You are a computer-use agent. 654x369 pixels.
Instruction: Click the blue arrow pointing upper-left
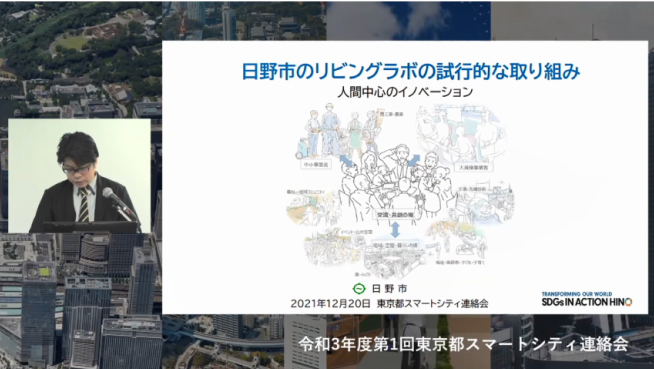[346, 161]
